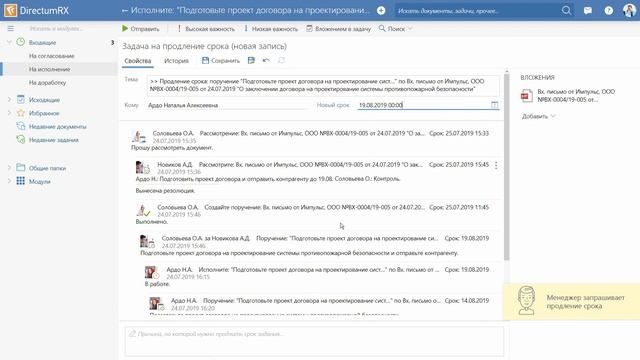The image size is (640, 360).
Task: Toggle the hamburger menu in the sidebar
Action: pyautogui.click(x=11, y=29)
